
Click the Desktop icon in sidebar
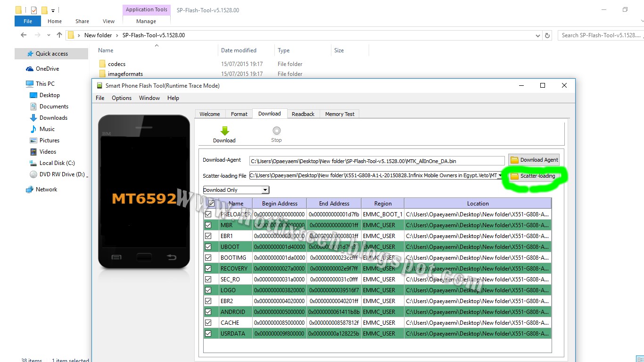(33, 95)
